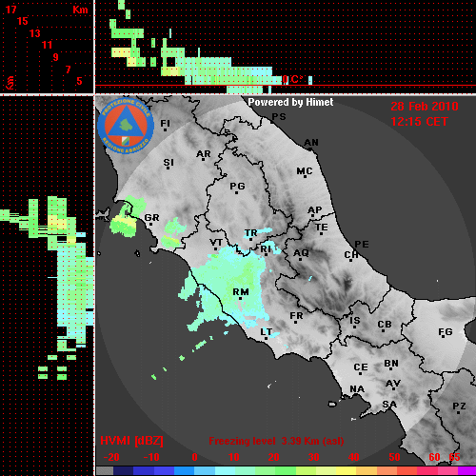Screen dimensions: 476x476
Task: Click the gray swatch at the color scale start
Action: tap(105, 471)
